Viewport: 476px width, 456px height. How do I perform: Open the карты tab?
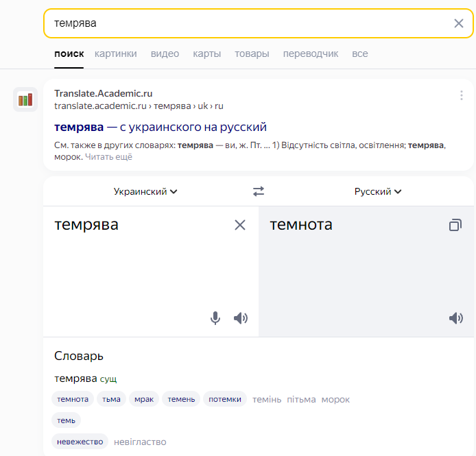(206, 53)
